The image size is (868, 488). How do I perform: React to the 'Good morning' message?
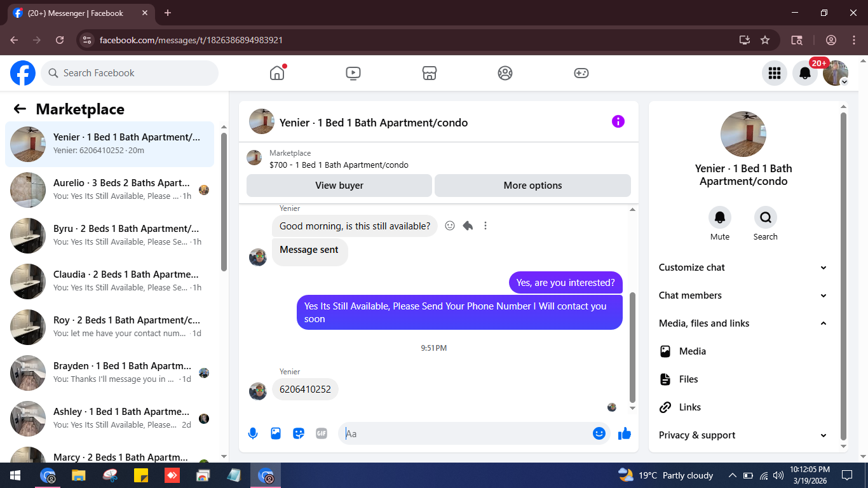[450, 226]
